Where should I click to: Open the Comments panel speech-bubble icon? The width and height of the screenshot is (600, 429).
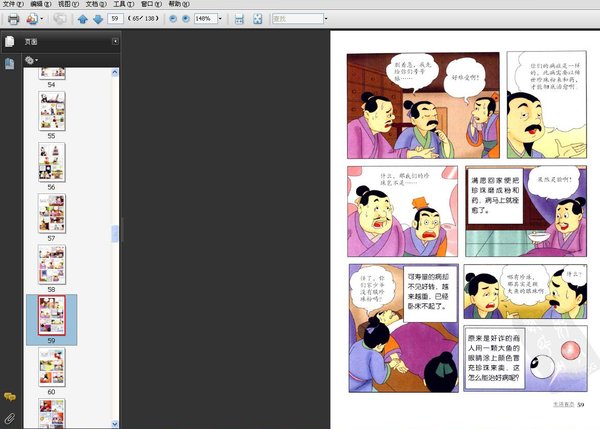coord(10,396)
